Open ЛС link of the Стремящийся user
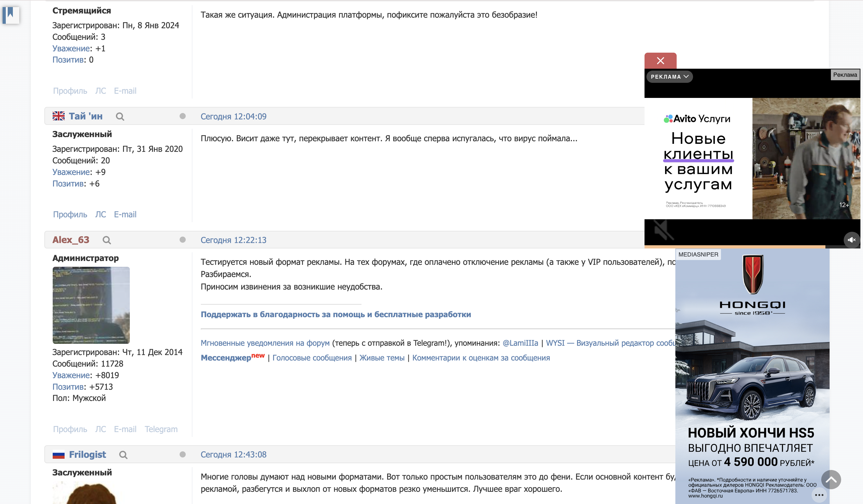The width and height of the screenshot is (863, 504). [101, 91]
